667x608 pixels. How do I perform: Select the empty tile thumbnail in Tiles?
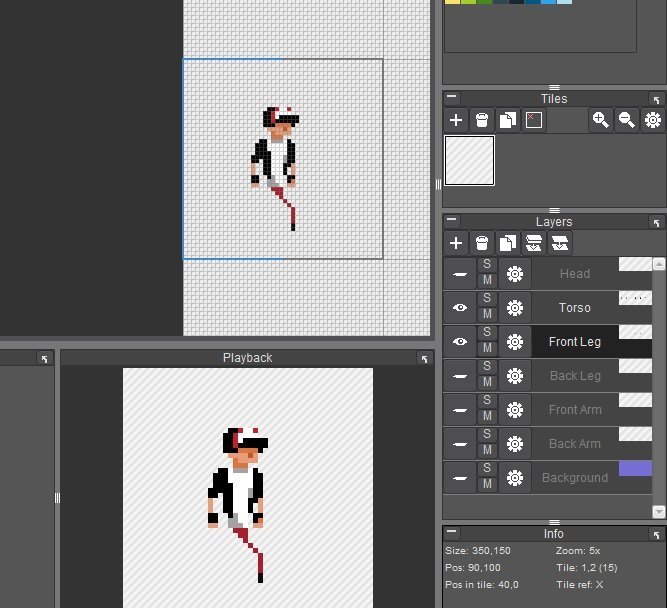(x=470, y=160)
